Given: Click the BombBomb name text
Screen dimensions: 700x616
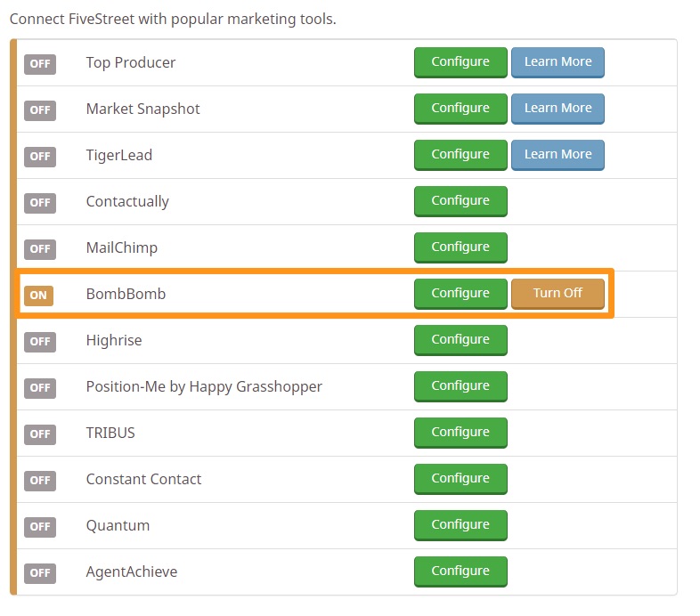Looking at the screenshot, I should pyautogui.click(x=126, y=294).
